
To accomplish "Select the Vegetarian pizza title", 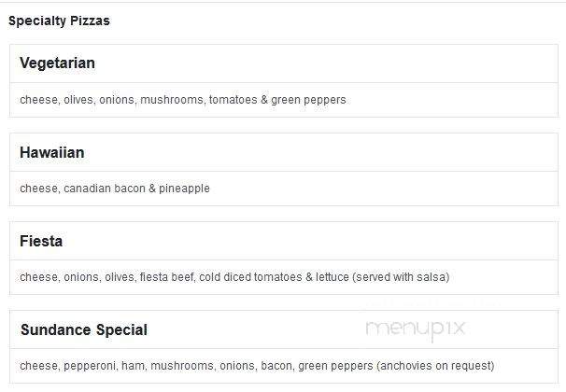I will [57, 63].
